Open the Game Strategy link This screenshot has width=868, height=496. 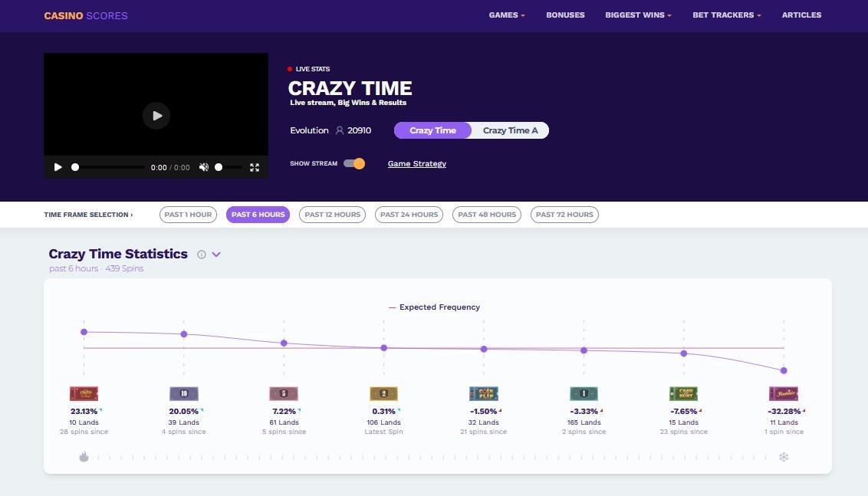pyautogui.click(x=417, y=164)
